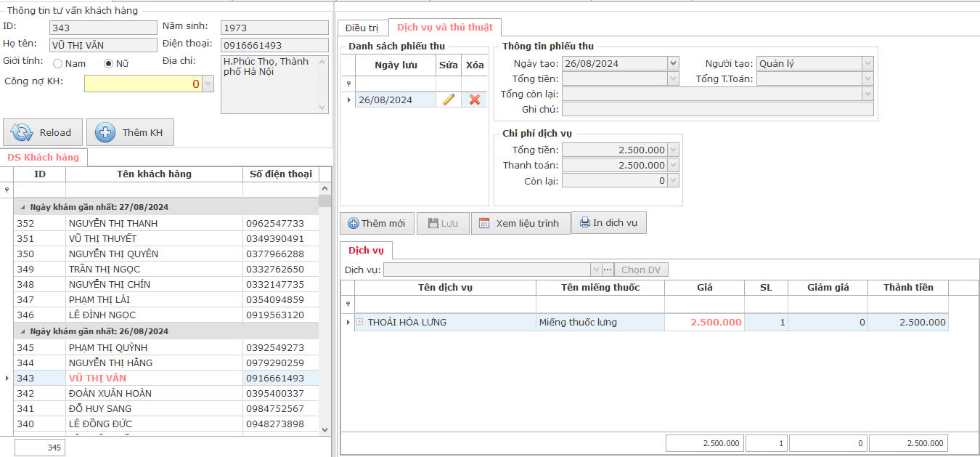Image resolution: width=980 pixels, height=457 pixels.
Task: Click the Năm sinh field showing 1973
Action: tap(274, 28)
